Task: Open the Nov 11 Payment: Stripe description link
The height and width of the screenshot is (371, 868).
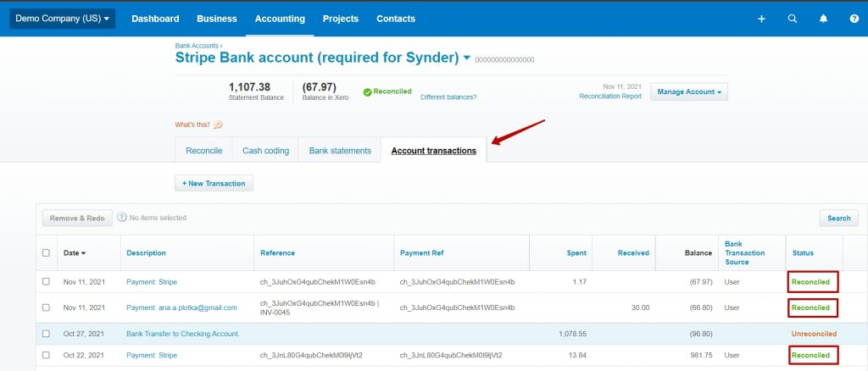Action: point(152,281)
